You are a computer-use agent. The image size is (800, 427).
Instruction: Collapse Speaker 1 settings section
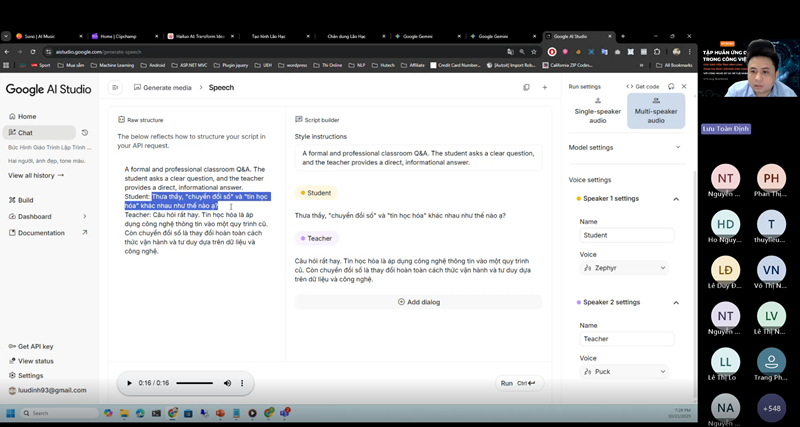675,198
